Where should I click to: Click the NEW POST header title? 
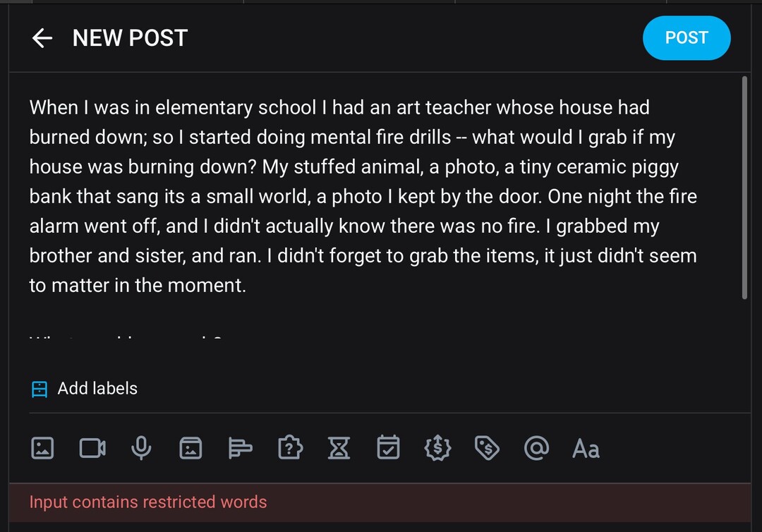tap(130, 38)
